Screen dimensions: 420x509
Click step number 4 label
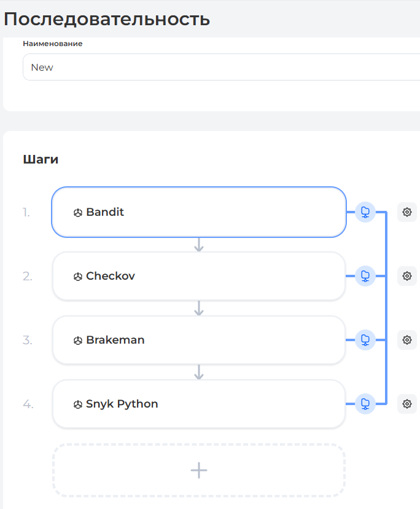[x=28, y=404]
